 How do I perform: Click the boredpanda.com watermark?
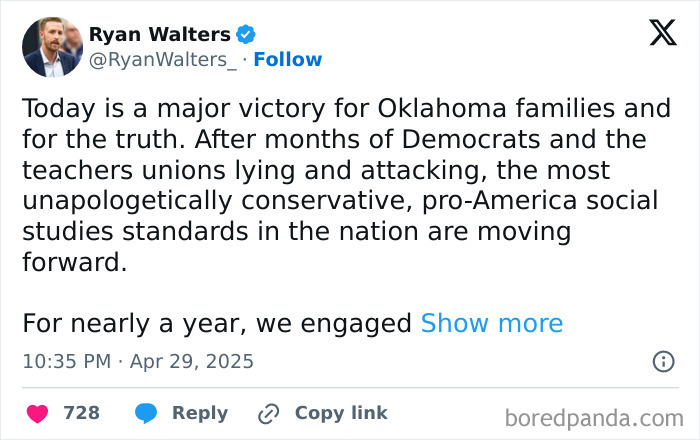tap(594, 417)
